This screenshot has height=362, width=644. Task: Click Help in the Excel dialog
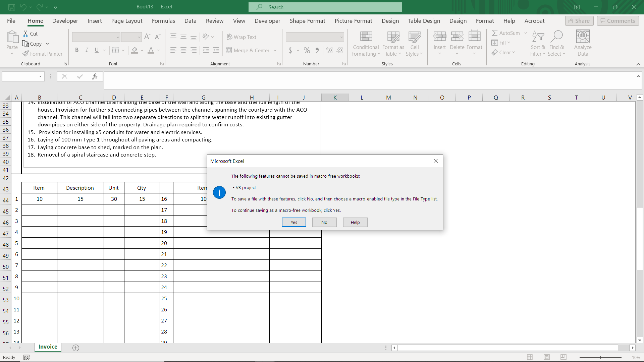click(355, 222)
